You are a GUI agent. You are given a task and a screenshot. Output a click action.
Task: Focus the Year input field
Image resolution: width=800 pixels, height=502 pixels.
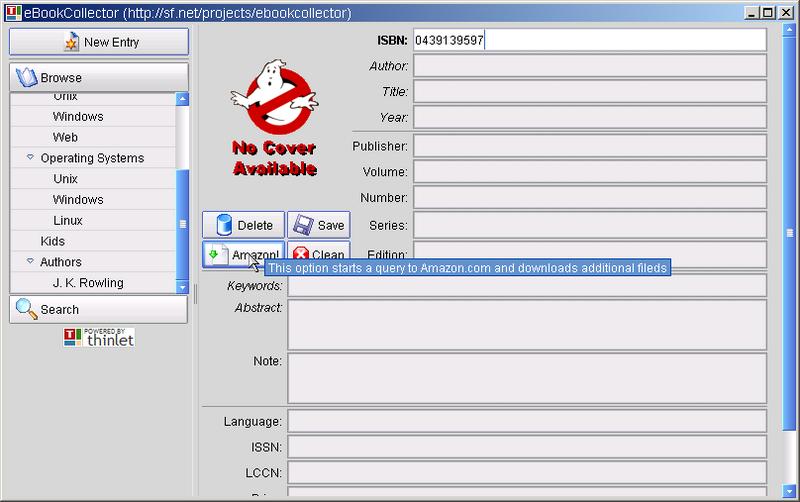pyautogui.click(x=590, y=117)
